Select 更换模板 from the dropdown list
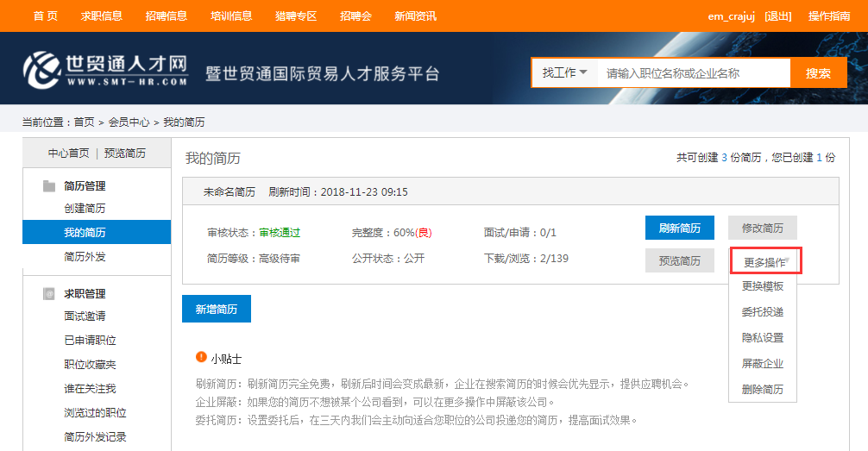The height and width of the screenshot is (451, 868). pos(762,286)
